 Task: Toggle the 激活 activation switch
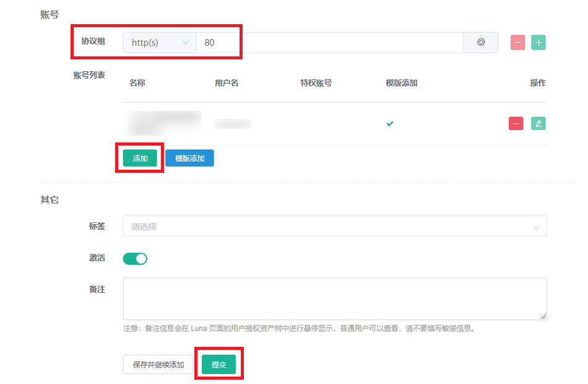pos(135,258)
